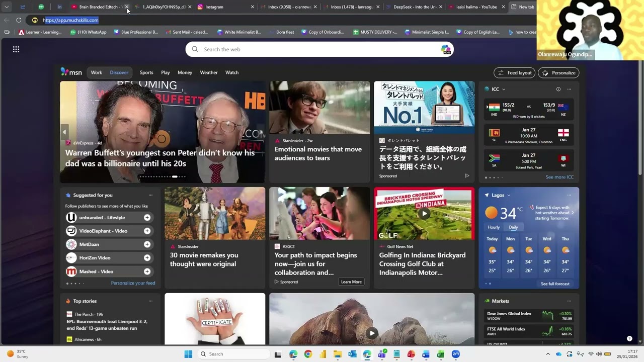Click the Copilot icon in the search box
Viewport: 644px width, 362px height.
coord(446,49)
